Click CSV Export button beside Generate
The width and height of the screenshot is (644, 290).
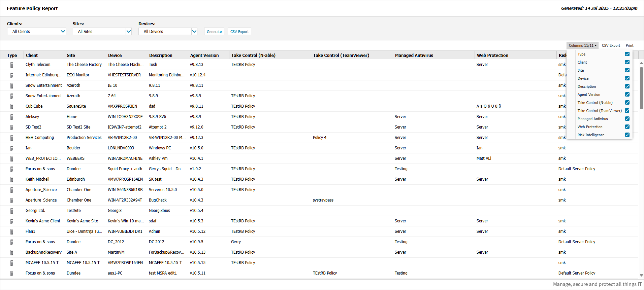tap(239, 31)
